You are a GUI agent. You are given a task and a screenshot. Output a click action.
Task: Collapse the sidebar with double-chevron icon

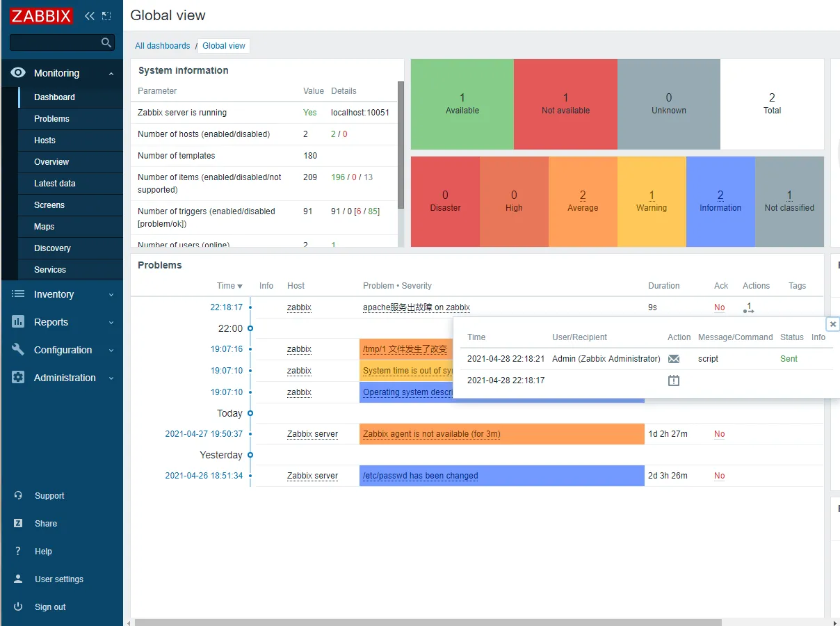click(x=90, y=15)
